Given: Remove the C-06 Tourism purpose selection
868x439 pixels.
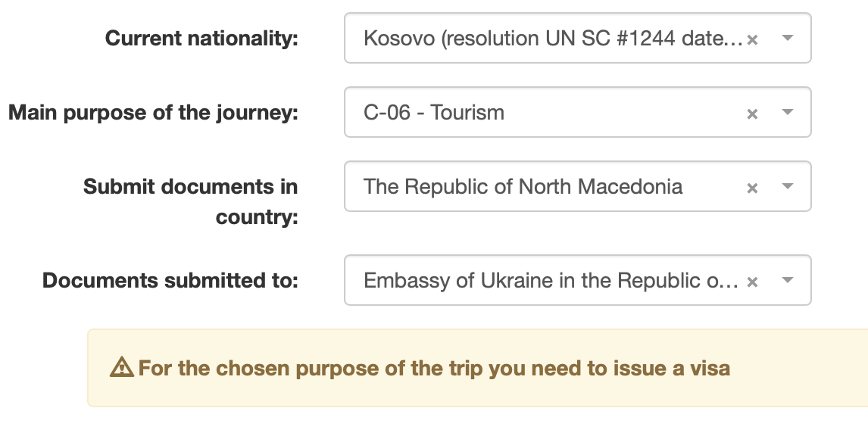Looking at the screenshot, I should pos(752,114).
